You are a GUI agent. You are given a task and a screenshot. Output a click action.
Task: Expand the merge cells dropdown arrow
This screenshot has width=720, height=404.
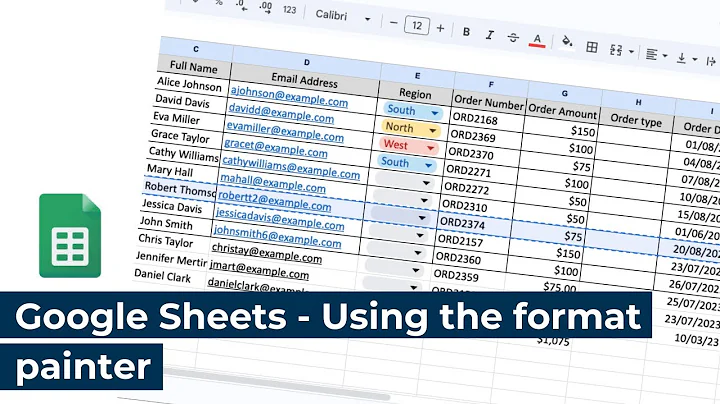(631, 52)
